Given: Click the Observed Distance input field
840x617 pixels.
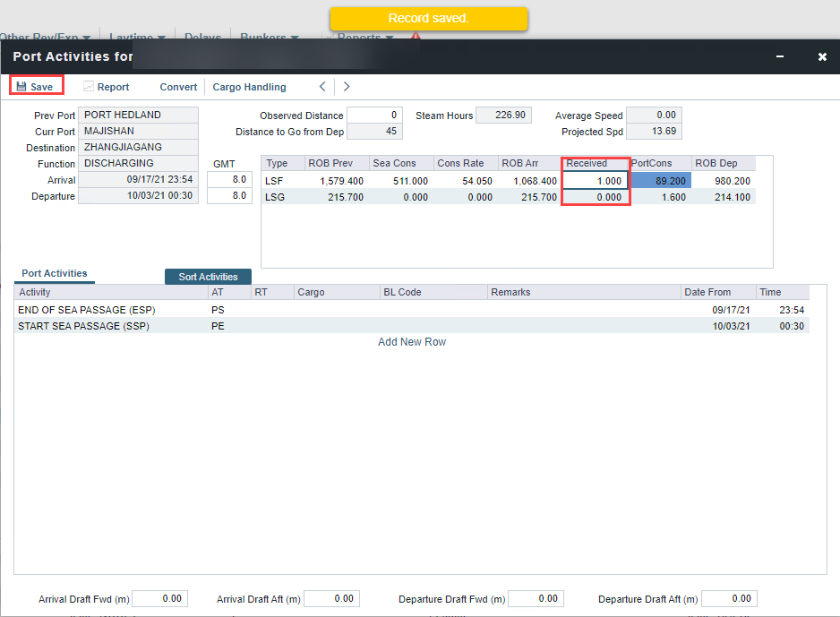Looking at the screenshot, I should click(374, 116).
